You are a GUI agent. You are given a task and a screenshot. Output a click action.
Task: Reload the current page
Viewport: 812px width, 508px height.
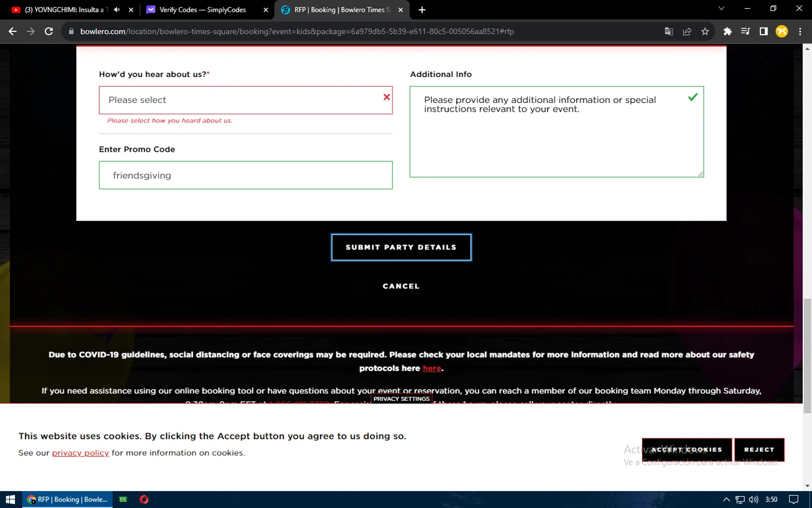click(49, 31)
